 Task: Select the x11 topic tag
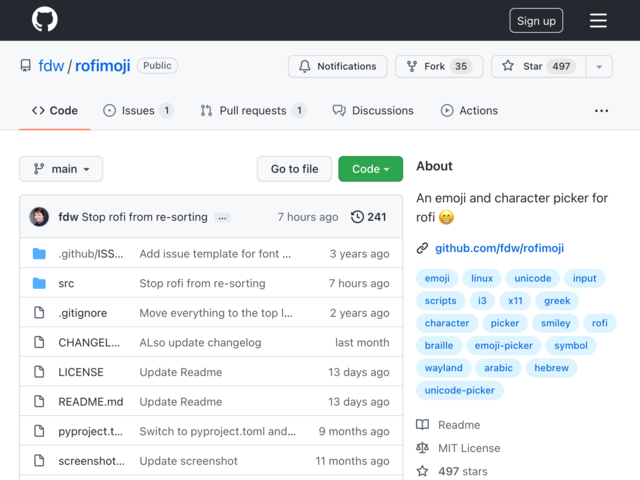coord(515,301)
